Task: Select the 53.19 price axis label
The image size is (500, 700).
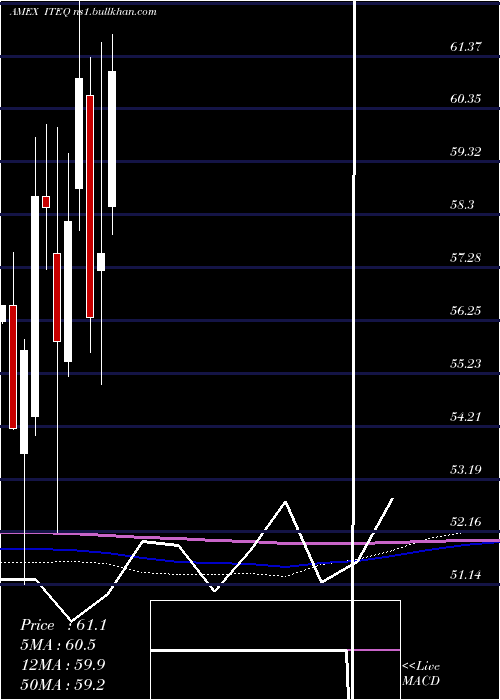Action: [x=466, y=470]
